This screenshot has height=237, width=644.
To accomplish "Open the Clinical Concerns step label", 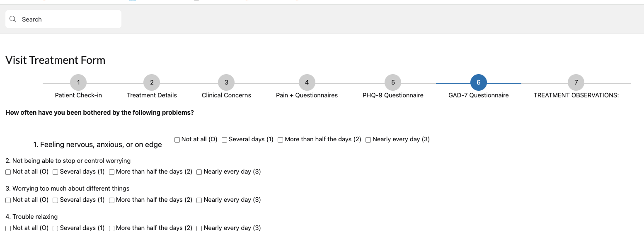I will pos(226,95).
